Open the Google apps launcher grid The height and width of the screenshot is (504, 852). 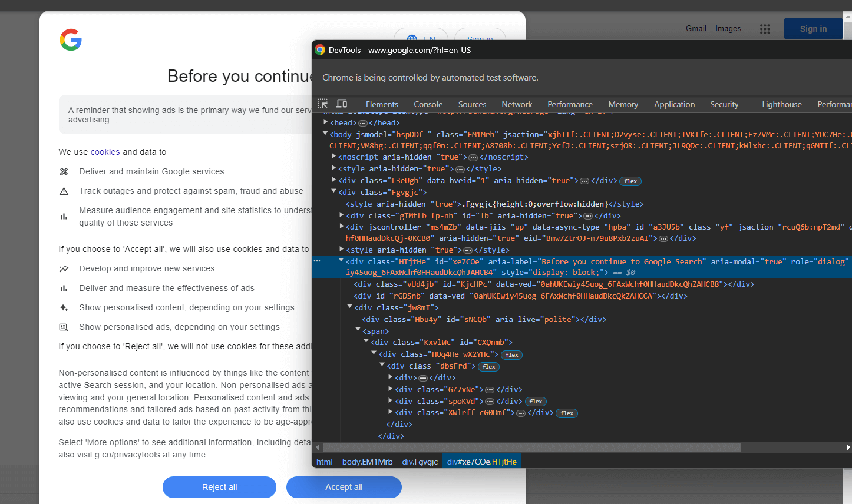765,28
